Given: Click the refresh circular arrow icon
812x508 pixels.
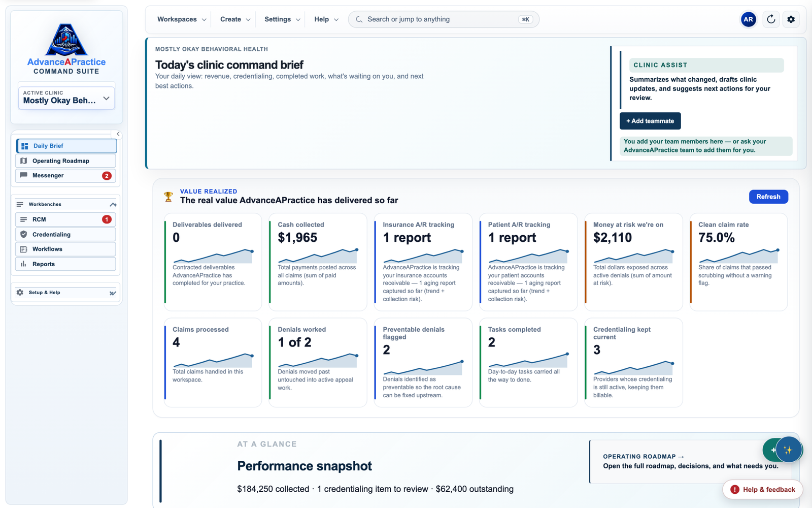Looking at the screenshot, I should point(771,19).
